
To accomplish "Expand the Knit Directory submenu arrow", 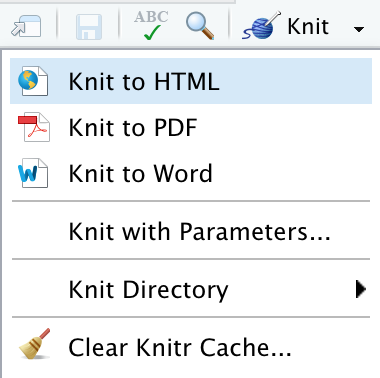I will point(360,289).
